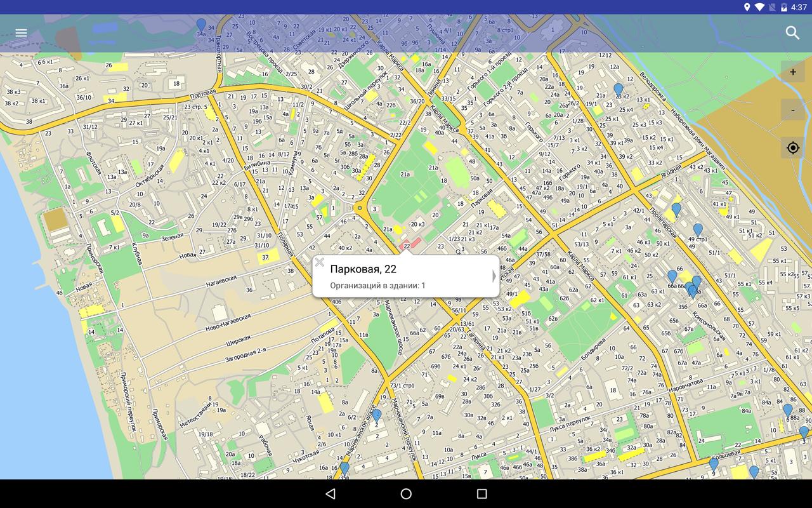Open Android recent apps square
Screen dimensions: 812x508
(481, 493)
